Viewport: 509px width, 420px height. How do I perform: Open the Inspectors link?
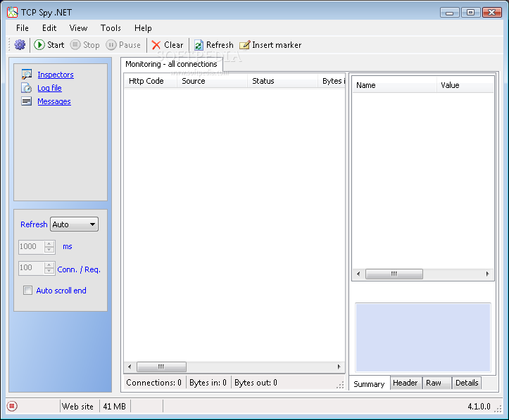click(56, 75)
